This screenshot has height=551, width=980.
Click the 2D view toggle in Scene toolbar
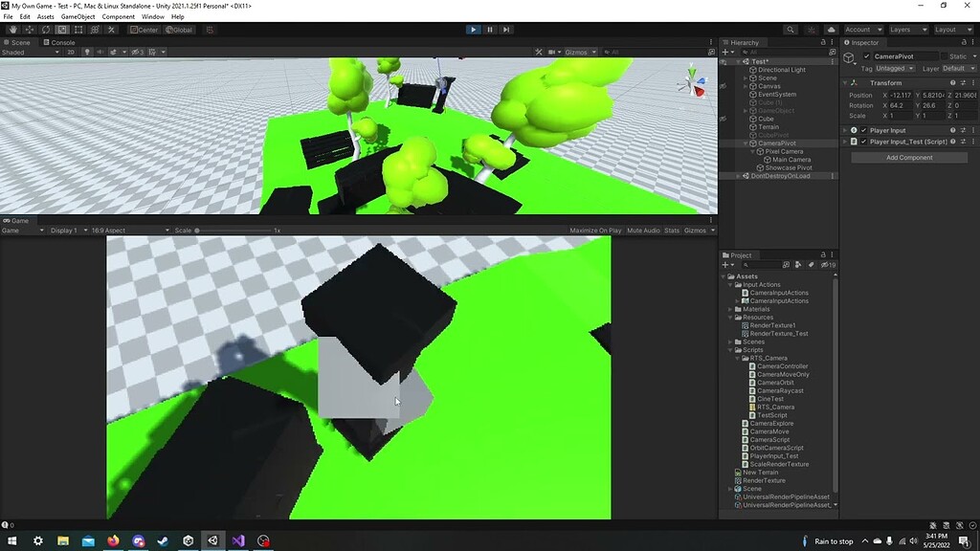69,53
